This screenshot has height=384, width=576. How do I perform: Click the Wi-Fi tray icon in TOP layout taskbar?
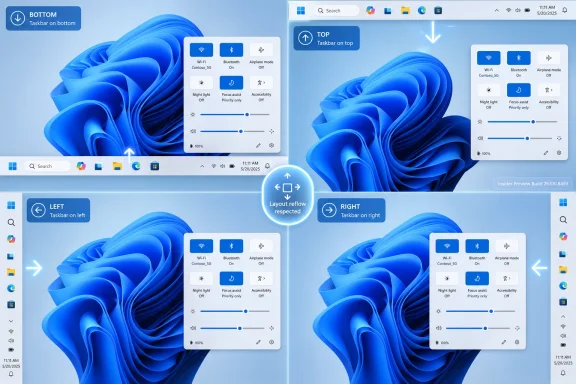pos(508,10)
